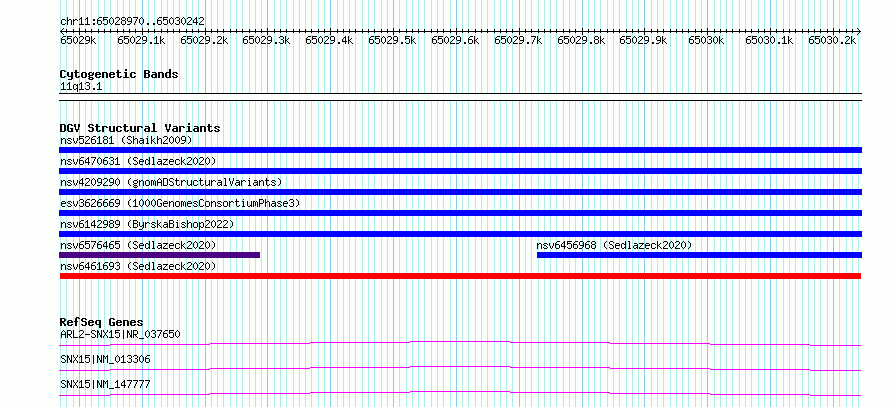Click the 65029.7k ruler label

(x=518, y=40)
